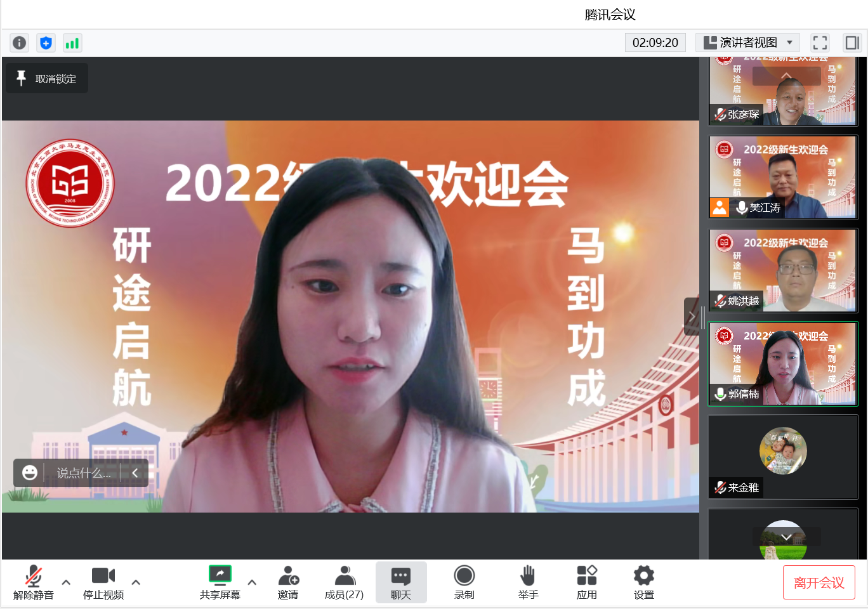Expand video options arrow next to 停止视频
Image resolution: width=868 pixels, height=609 pixels.
[x=136, y=582]
